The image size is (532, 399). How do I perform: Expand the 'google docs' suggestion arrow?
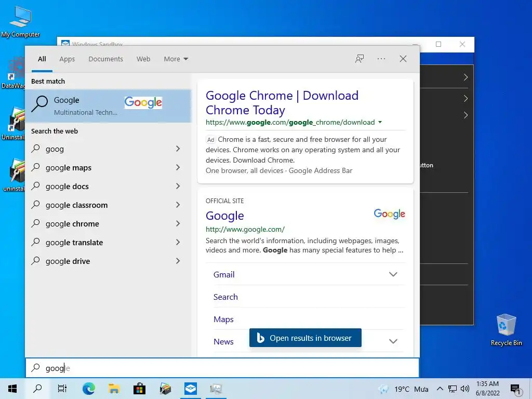(x=178, y=186)
